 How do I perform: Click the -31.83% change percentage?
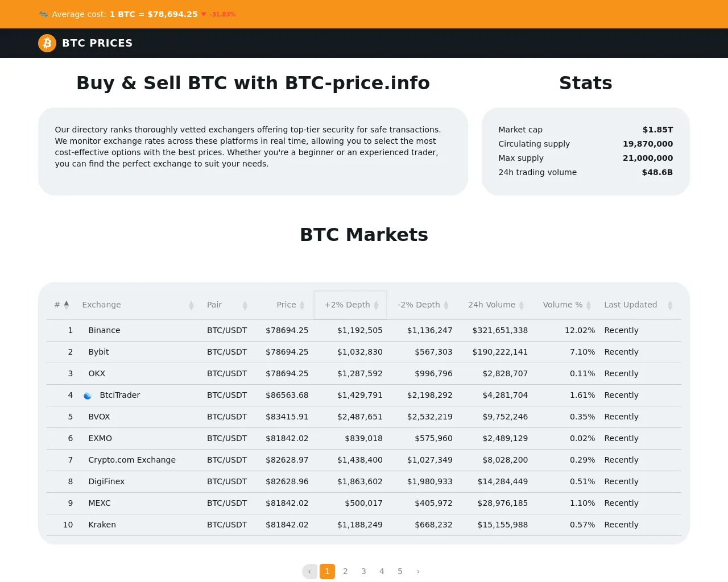tap(222, 14)
